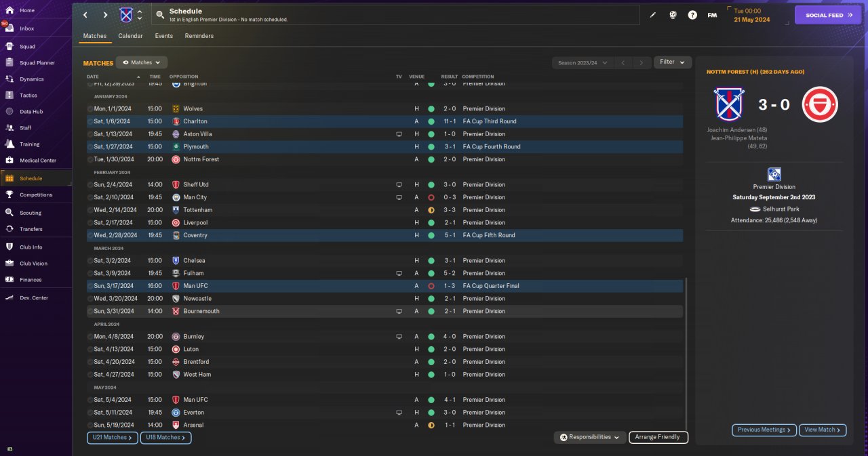Switch to the Events tab

click(x=163, y=36)
